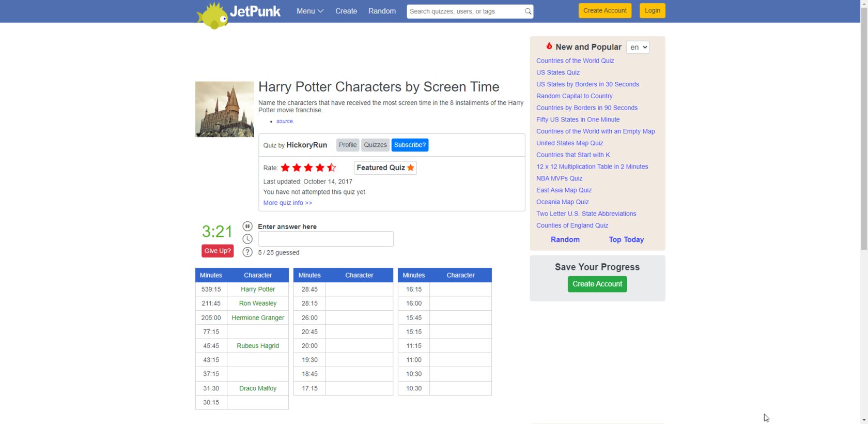
Task: Focus the Enter answer here field
Action: click(326, 239)
